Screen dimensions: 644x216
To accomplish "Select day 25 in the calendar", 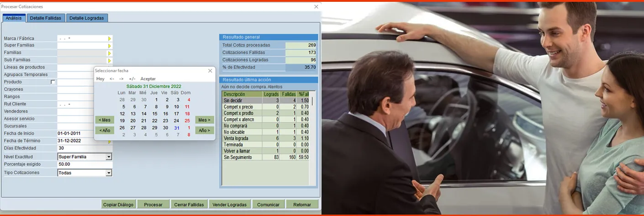I will pos(187,121).
